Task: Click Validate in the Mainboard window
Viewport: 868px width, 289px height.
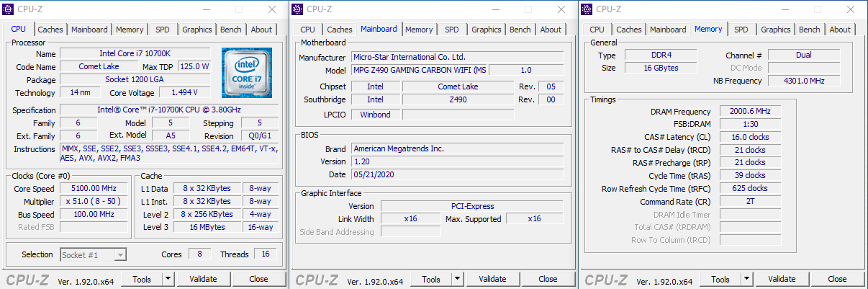Action: pyautogui.click(x=492, y=279)
